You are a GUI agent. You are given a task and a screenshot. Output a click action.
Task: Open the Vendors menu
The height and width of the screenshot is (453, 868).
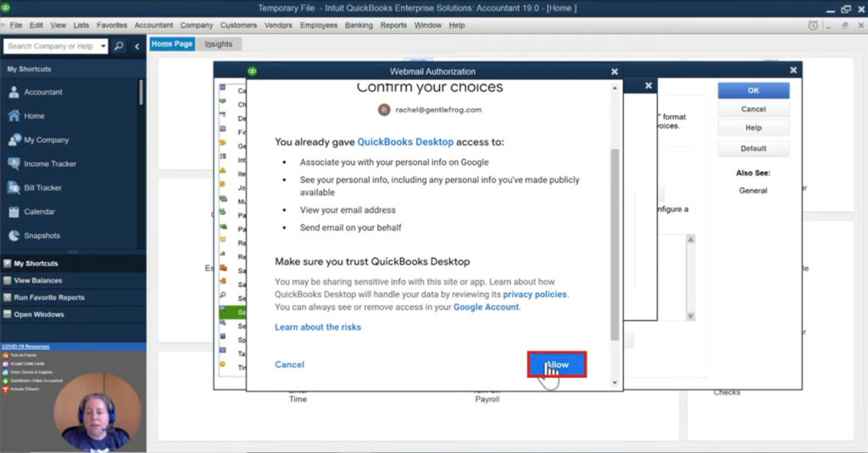click(x=277, y=25)
